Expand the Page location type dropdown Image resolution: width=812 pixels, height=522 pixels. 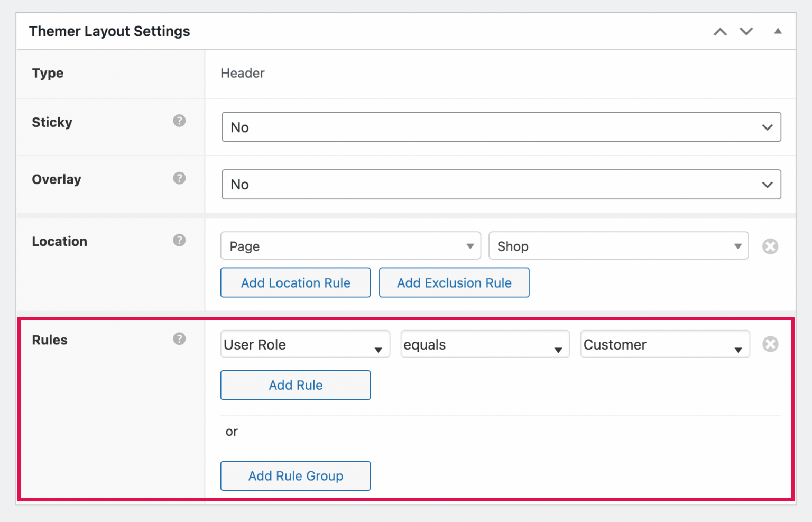(x=350, y=246)
